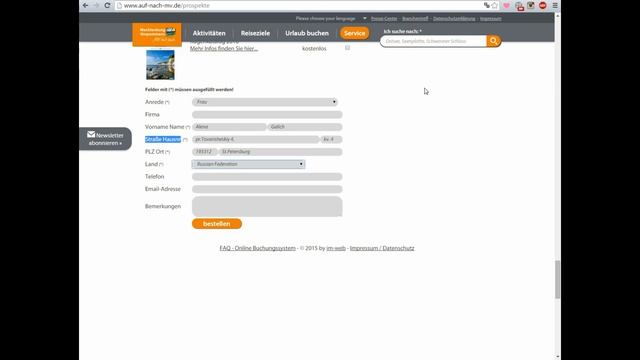Open the language chooser dropdown
This screenshot has height=360, width=640.
pyautogui.click(x=331, y=18)
